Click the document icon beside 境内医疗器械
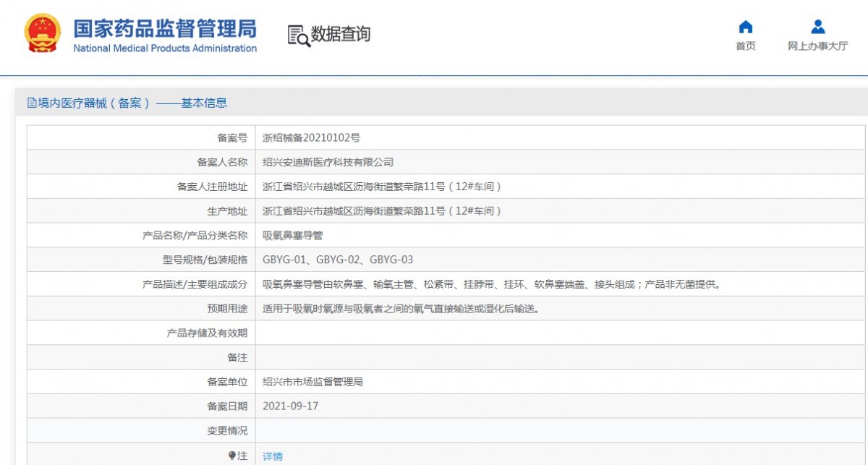The image size is (868, 465). point(32,103)
